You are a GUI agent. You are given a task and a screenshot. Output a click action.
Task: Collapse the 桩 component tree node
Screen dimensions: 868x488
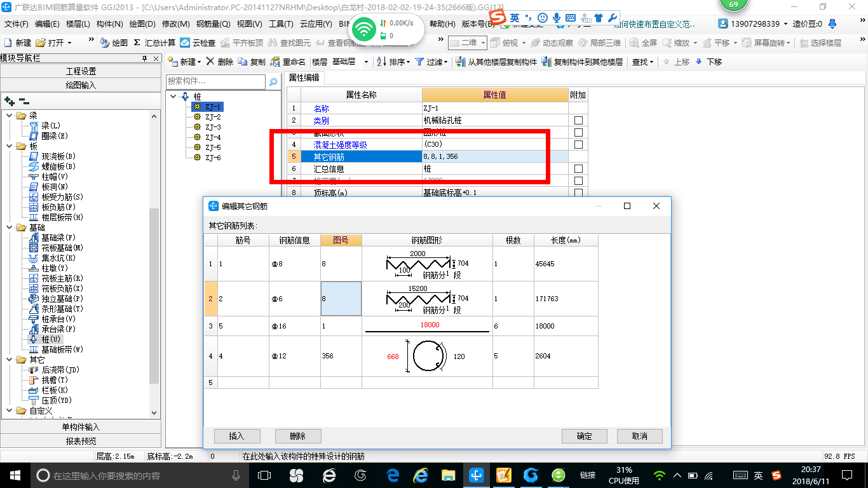(x=174, y=97)
